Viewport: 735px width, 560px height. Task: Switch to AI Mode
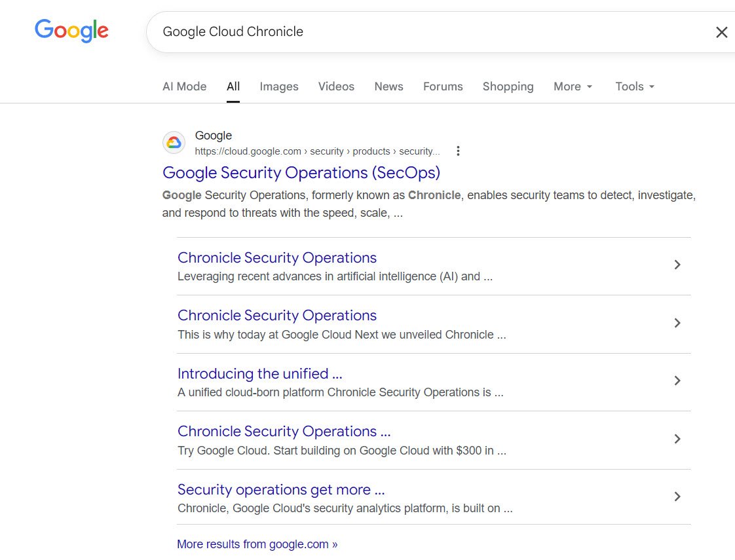(184, 86)
